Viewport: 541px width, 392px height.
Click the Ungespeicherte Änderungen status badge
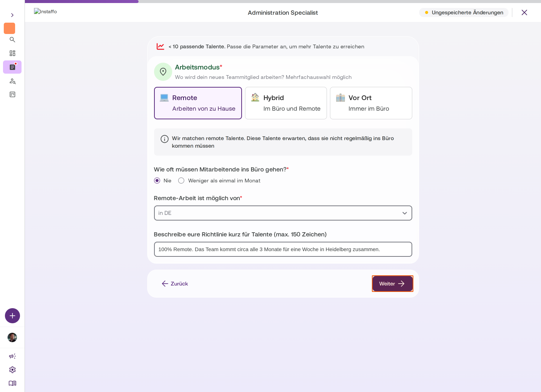coord(464,12)
